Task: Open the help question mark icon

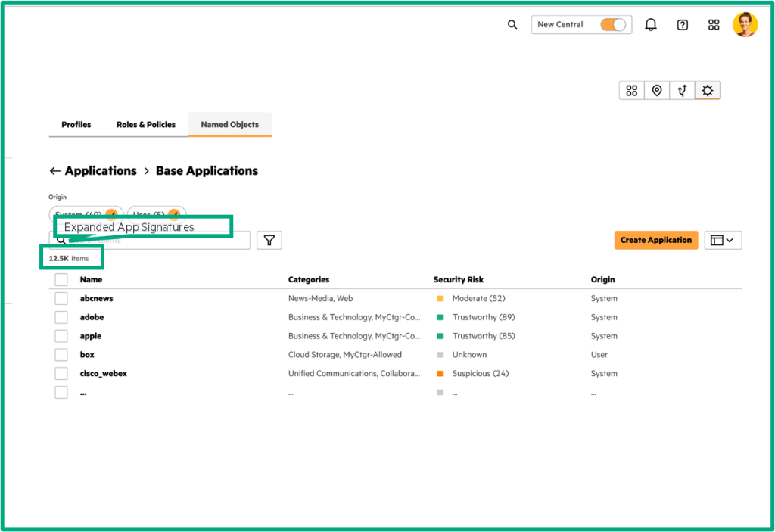Action: (683, 25)
